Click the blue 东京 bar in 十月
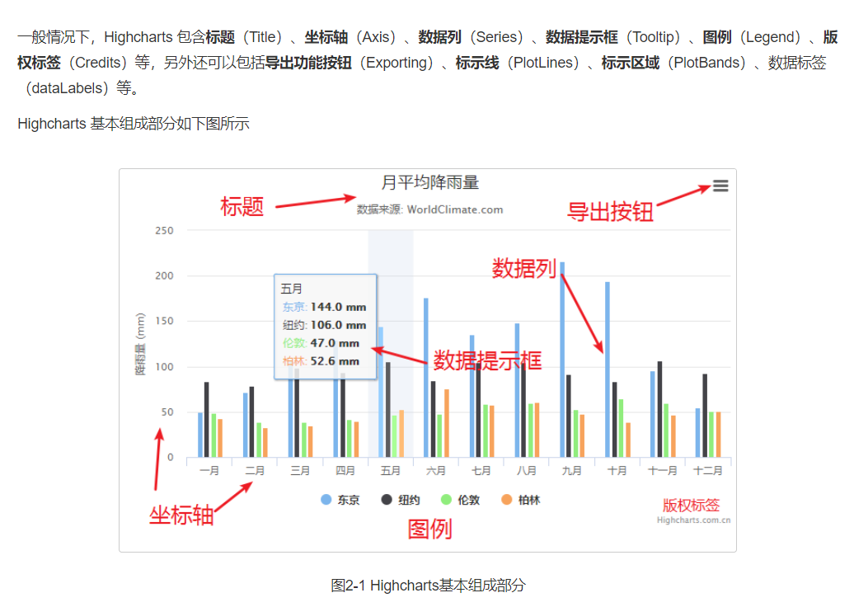This screenshot has height=607, width=868. [x=608, y=369]
